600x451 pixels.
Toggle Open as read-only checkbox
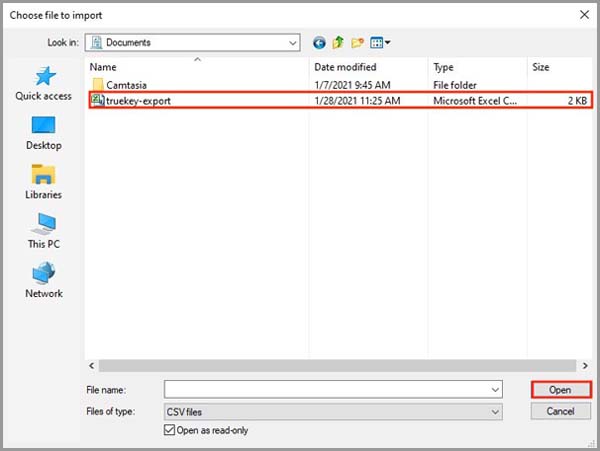[x=169, y=430]
